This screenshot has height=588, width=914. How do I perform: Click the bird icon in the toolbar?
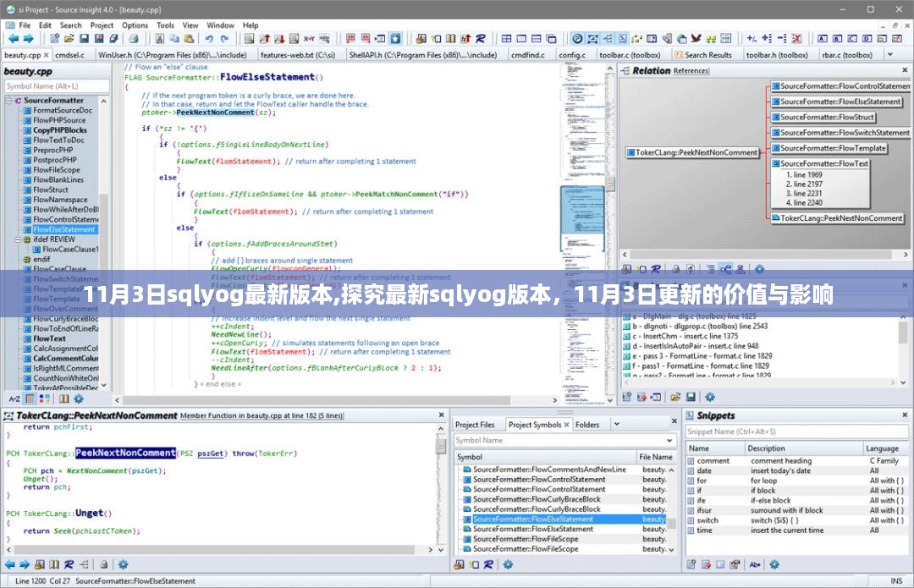[696, 39]
